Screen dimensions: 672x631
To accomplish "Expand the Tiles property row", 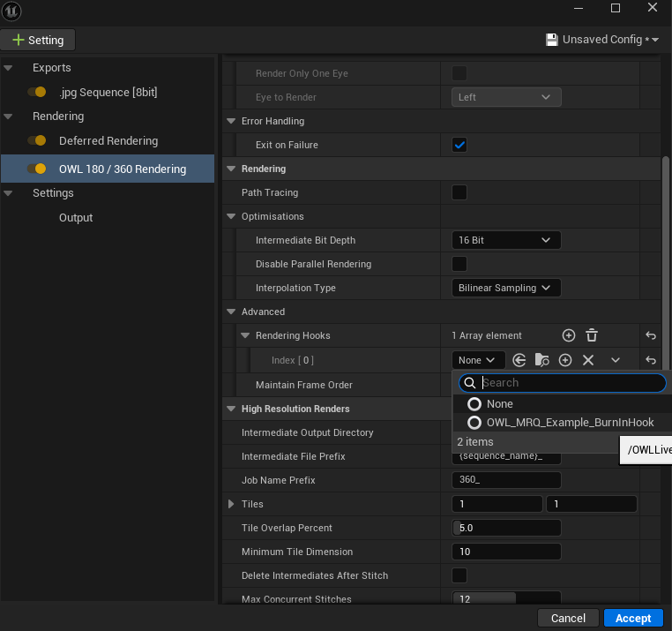I will pyautogui.click(x=232, y=504).
